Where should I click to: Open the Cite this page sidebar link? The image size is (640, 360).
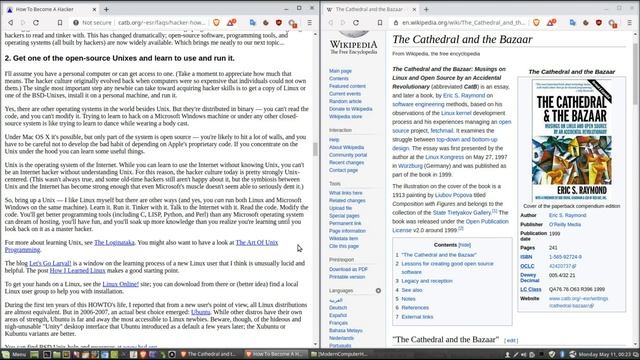[x=344, y=246]
